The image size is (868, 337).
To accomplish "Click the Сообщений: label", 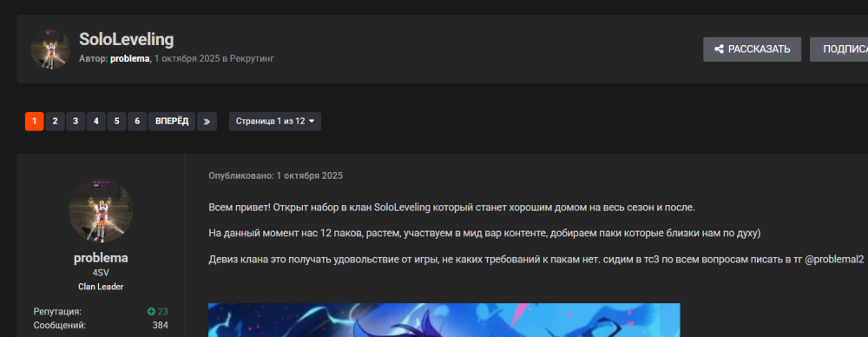I will [x=60, y=326].
